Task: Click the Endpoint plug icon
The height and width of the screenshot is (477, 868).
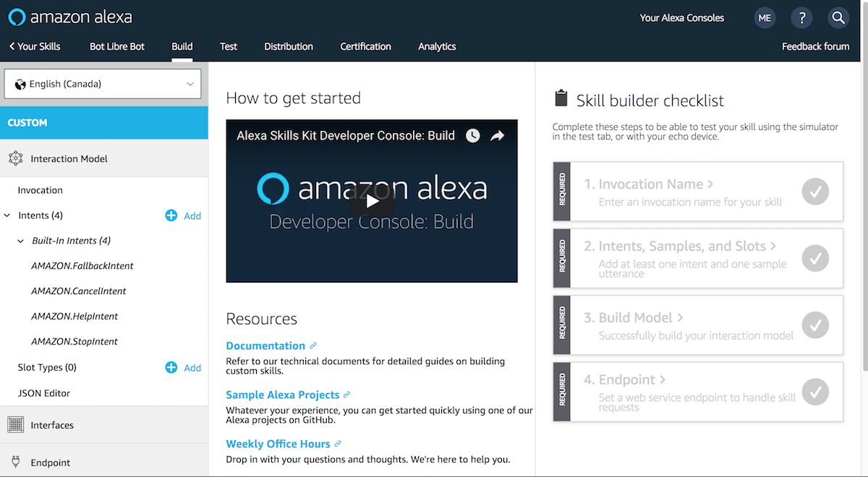Action: (16, 462)
